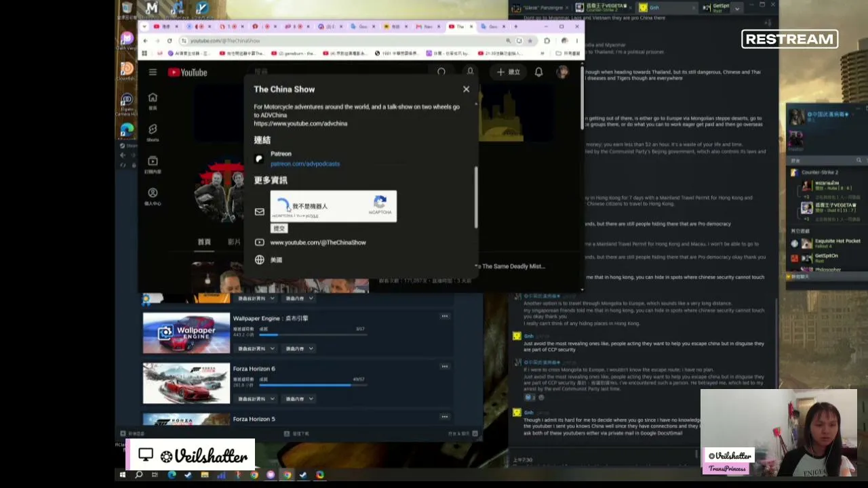Close The China Show about dialog
This screenshot has width=868, height=488.
[x=466, y=89]
